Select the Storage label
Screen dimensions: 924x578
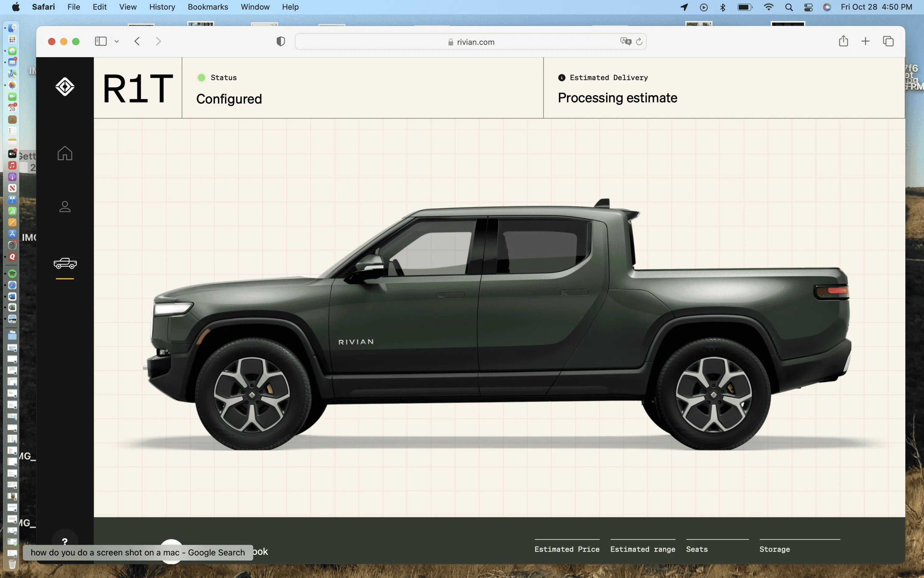click(x=775, y=549)
